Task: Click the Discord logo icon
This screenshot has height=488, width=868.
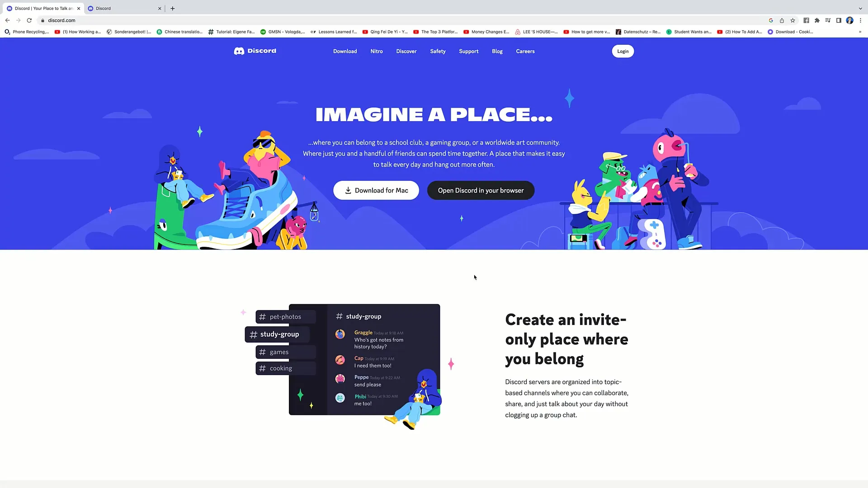Action: click(238, 51)
